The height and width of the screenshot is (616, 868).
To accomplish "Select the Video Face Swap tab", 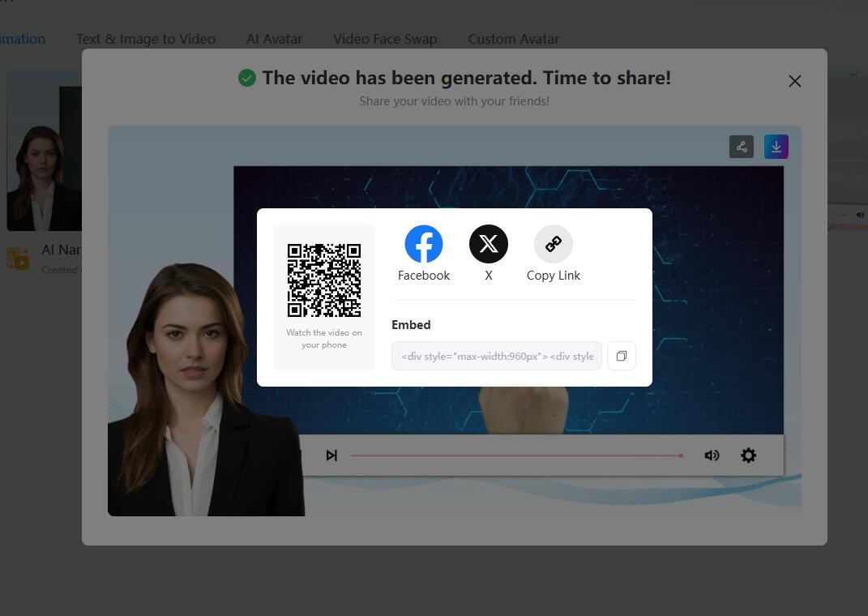I will tap(385, 39).
